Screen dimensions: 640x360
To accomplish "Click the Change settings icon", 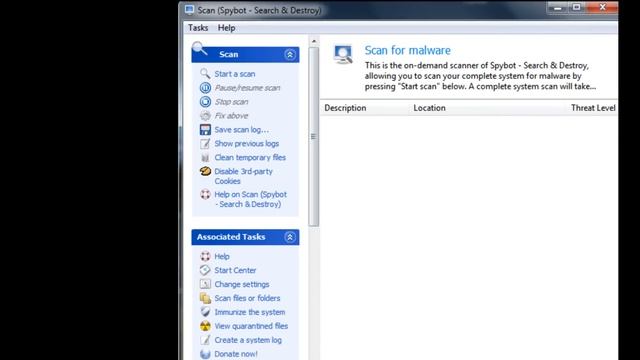I will click(x=205, y=284).
